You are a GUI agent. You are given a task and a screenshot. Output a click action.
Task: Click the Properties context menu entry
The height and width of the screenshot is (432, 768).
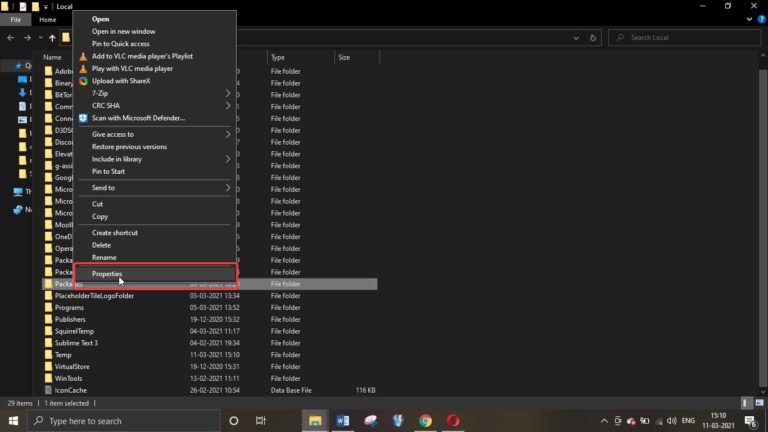[x=155, y=274]
